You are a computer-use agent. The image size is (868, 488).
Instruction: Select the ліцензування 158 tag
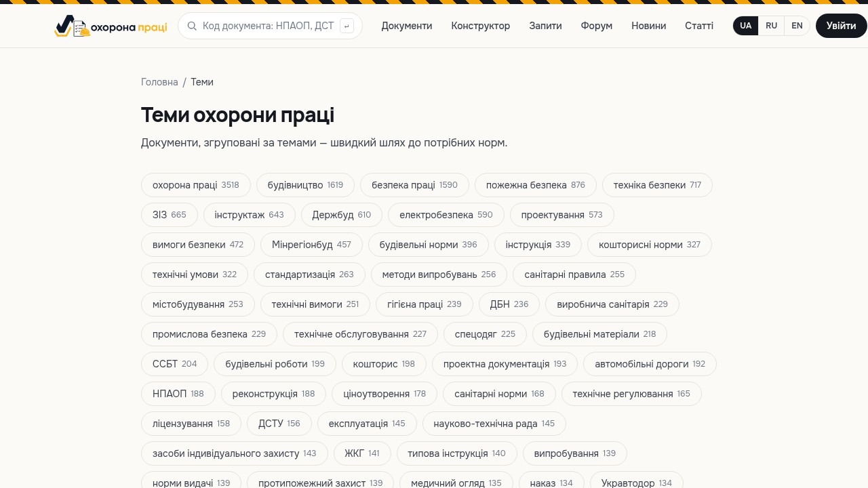point(191,424)
